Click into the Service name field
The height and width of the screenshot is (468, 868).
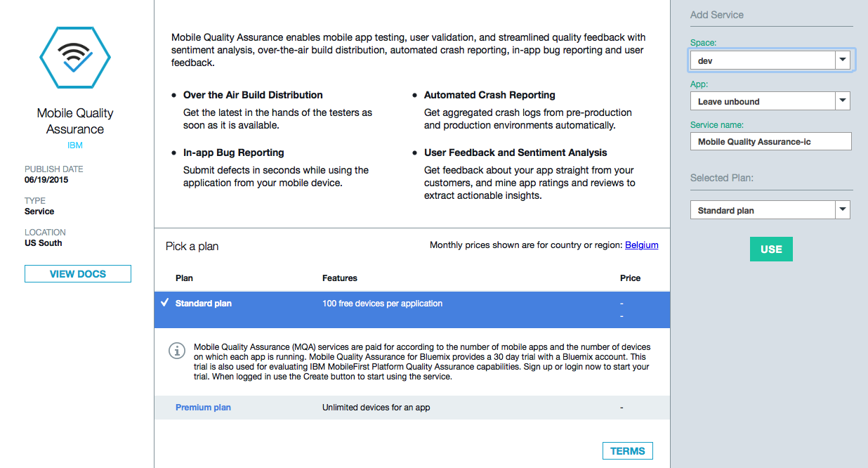[770, 141]
